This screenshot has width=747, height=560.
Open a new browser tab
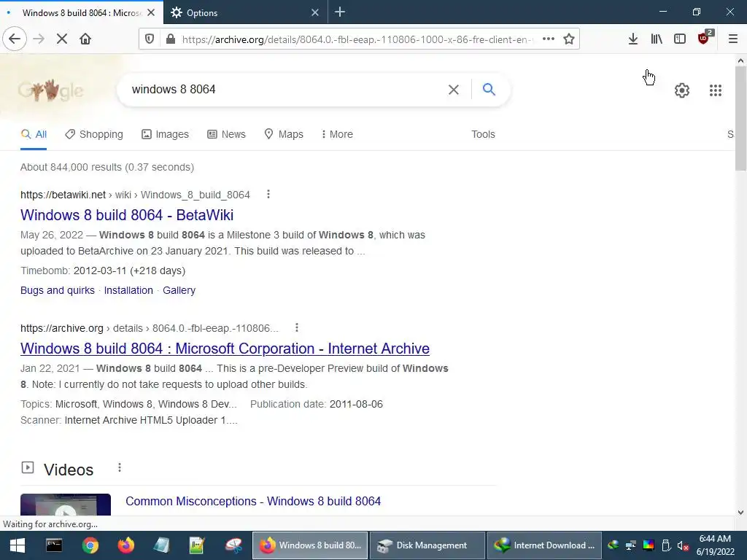click(340, 12)
